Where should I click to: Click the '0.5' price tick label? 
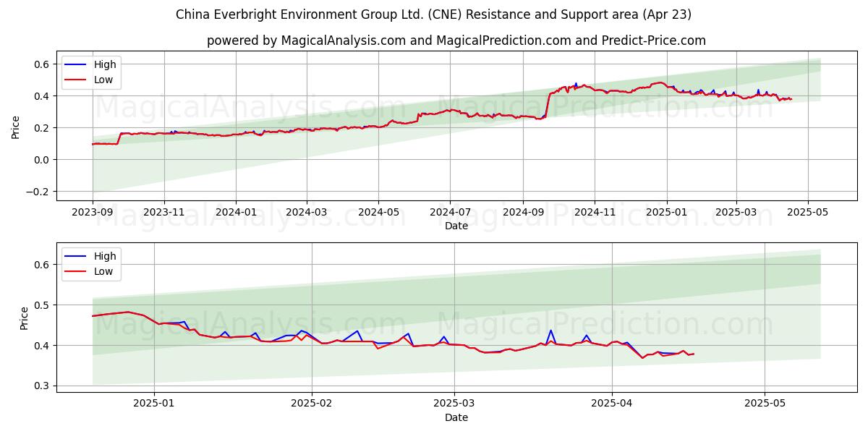click(x=41, y=305)
